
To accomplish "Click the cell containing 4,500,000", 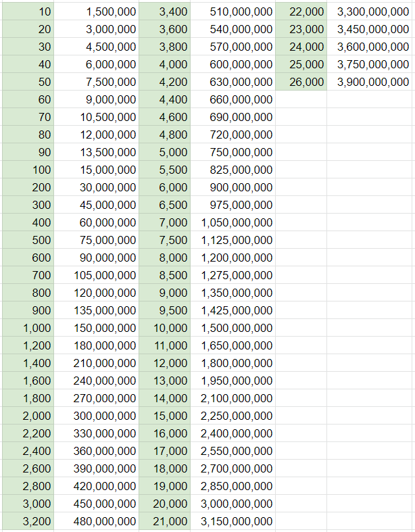I will 97,47.
